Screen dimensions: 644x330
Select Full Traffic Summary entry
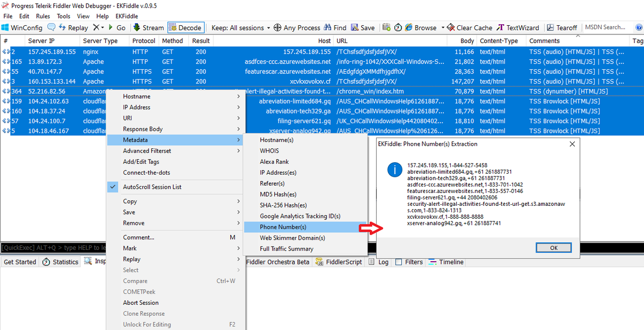pyautogui.click(x=305, y=249)
